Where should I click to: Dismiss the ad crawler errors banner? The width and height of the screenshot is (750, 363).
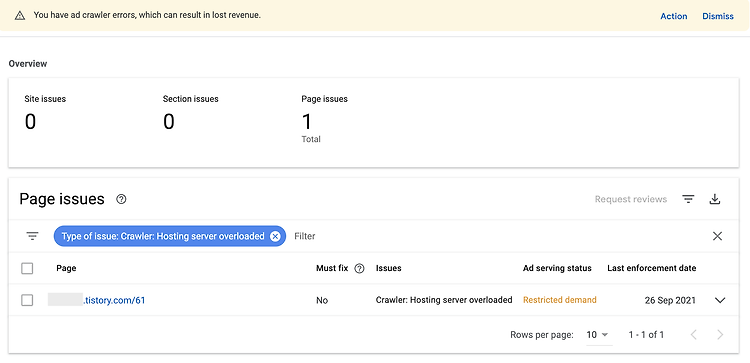[717, 16]
